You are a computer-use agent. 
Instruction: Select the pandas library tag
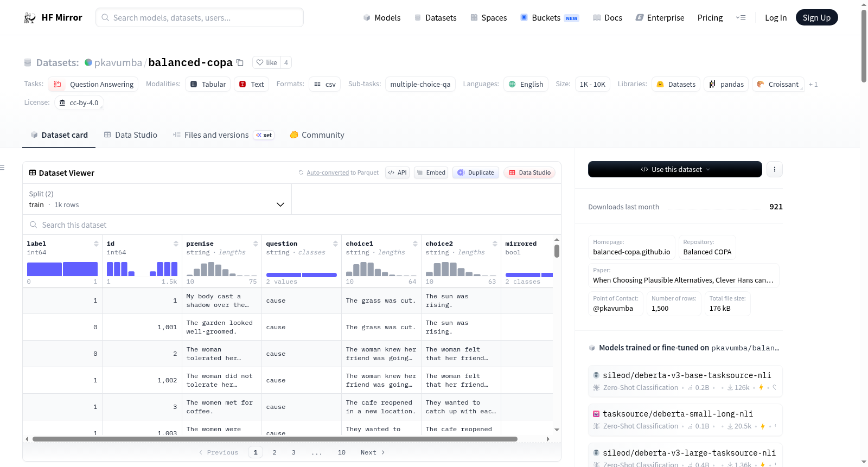726,84
